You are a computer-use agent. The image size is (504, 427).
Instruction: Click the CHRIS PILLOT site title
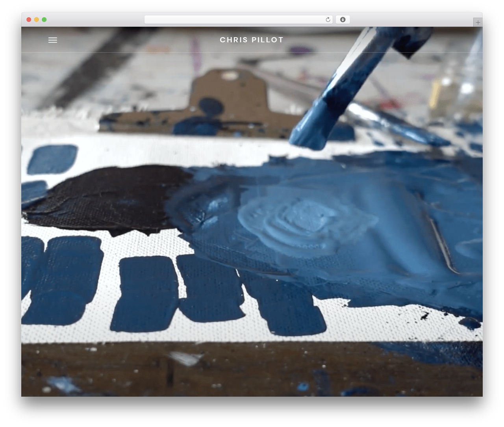[252, 40]
